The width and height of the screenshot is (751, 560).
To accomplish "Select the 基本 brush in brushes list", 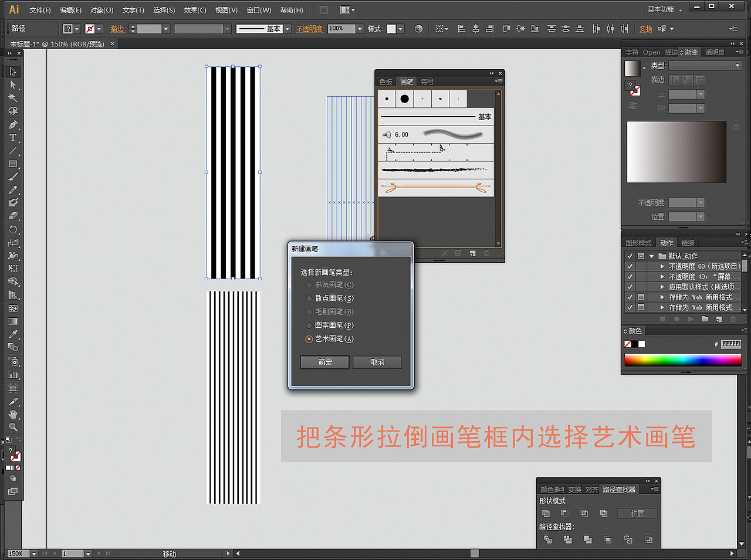I will [435, 117].
